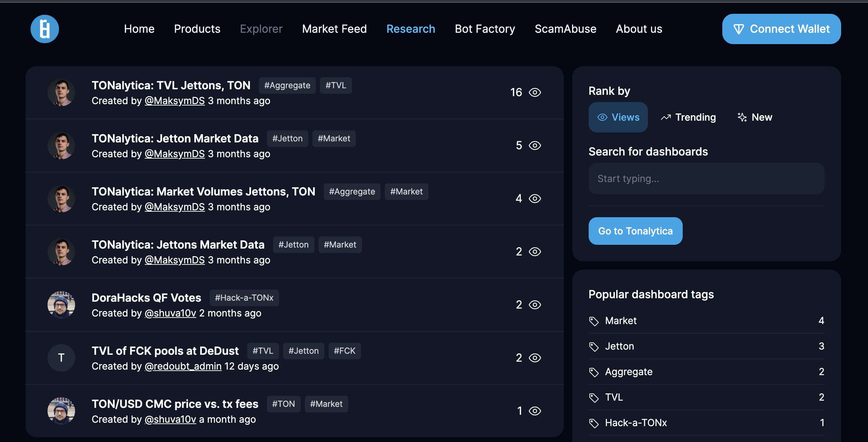The image size is (868, 442).
Task: Open Bot Factory page
Action: [x=485, y=29]
